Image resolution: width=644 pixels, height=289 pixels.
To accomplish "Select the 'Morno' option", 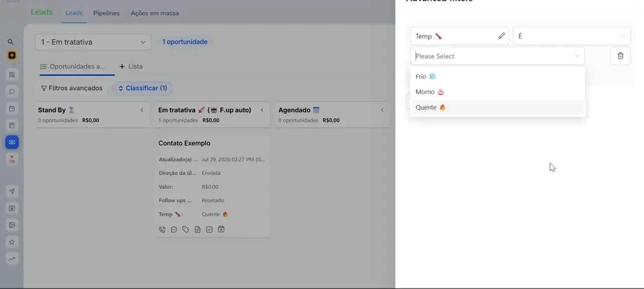I will coord(498,92).
